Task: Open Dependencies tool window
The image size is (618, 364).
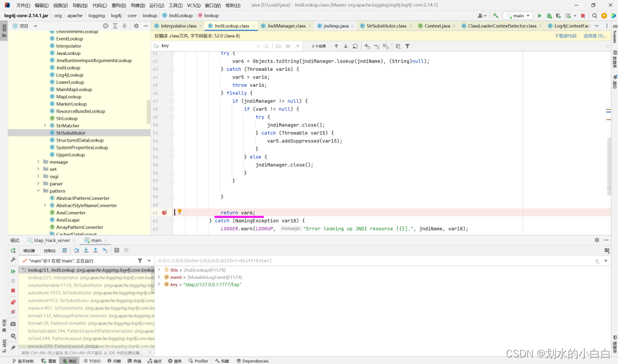Action: click(253, 361)
